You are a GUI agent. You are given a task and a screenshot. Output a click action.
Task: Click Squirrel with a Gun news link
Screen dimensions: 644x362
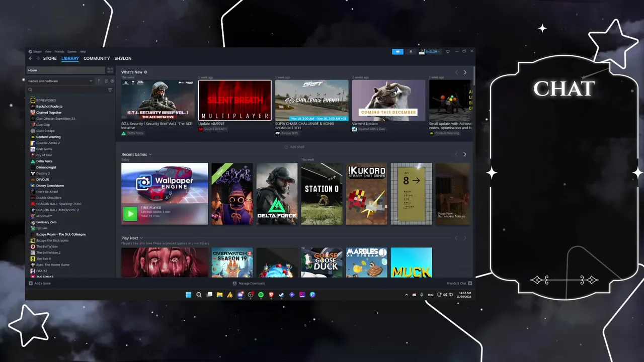[371, 129]
